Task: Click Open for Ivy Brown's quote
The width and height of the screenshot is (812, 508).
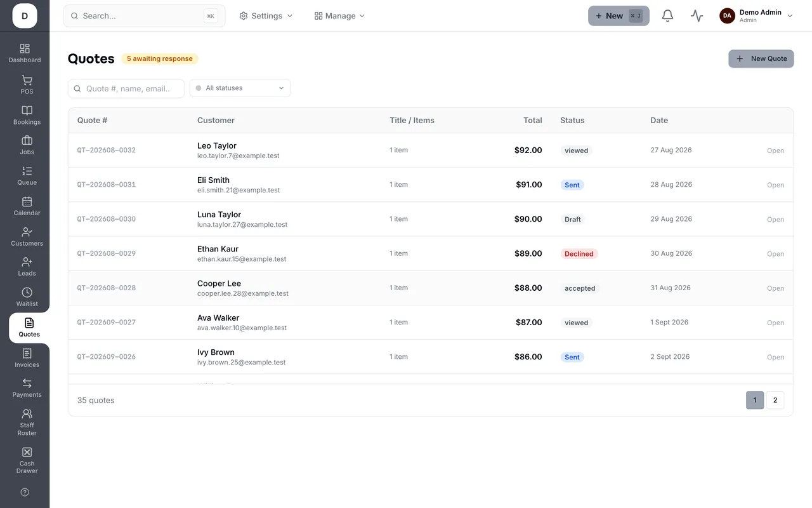Action: click(x=775, y=357)
